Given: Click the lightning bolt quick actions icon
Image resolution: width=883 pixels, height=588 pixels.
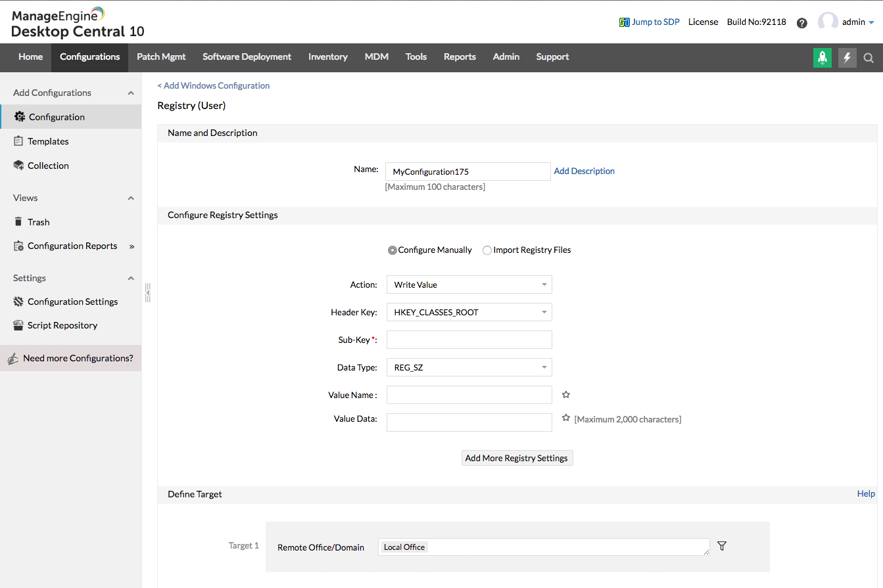Looking at the screenshot, I should coord(847,58).
